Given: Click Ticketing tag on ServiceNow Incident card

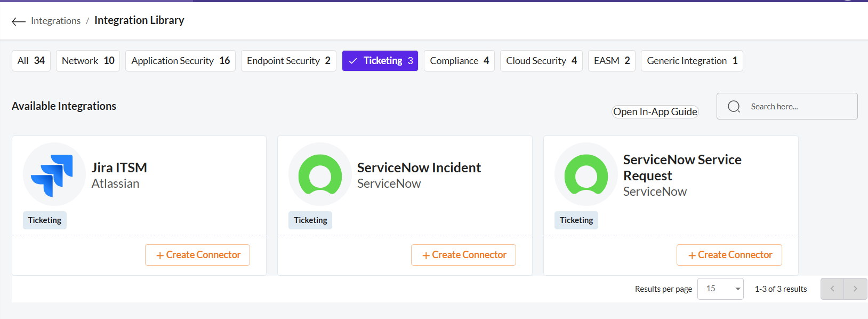Looking at the screenshot, I should tap(310, 220).
